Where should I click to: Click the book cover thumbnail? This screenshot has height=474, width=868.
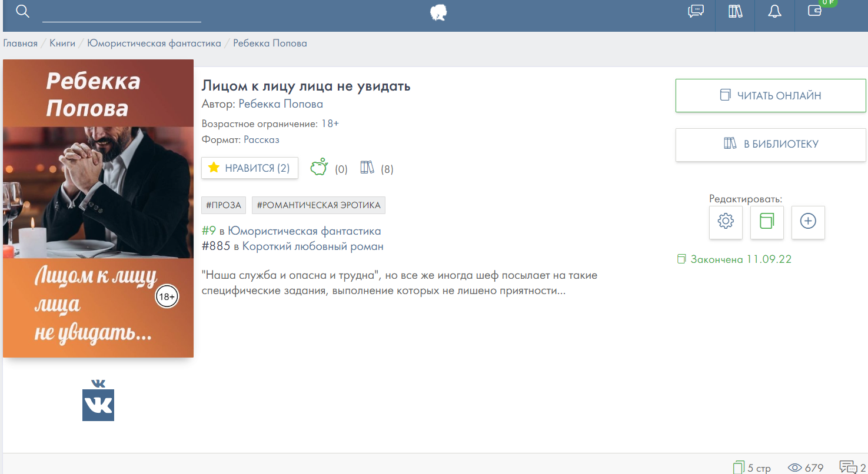point(98,208)
